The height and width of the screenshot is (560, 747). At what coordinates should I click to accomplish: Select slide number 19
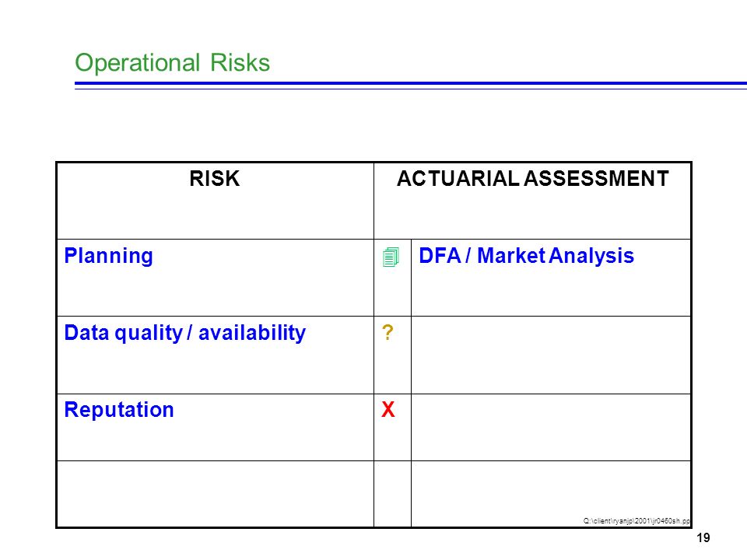pyautogui.click(x=703, y=538)
